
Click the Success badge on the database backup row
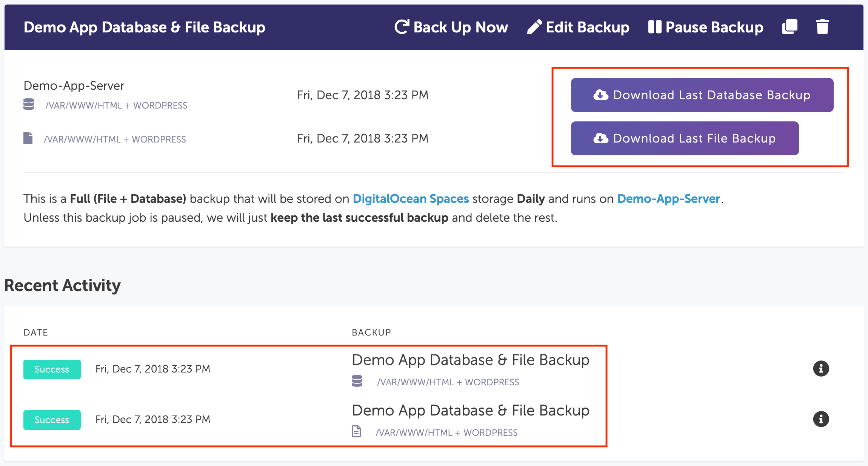click(52, 369)
